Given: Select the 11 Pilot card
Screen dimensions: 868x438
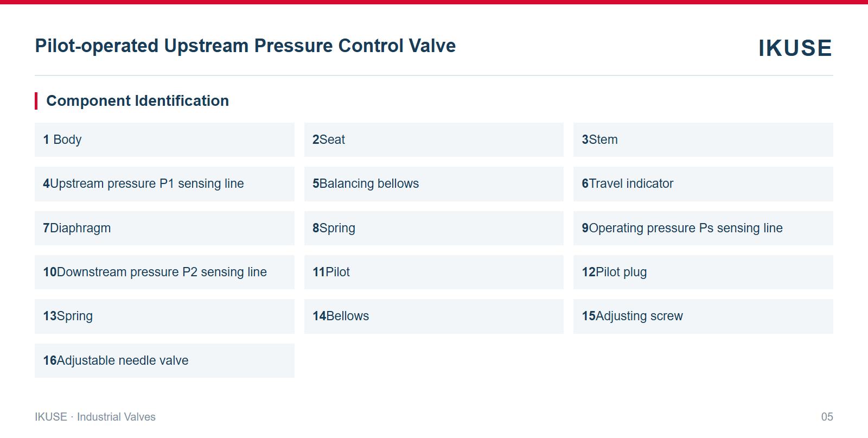Looking at the screenshot, I should pos(434,272).
